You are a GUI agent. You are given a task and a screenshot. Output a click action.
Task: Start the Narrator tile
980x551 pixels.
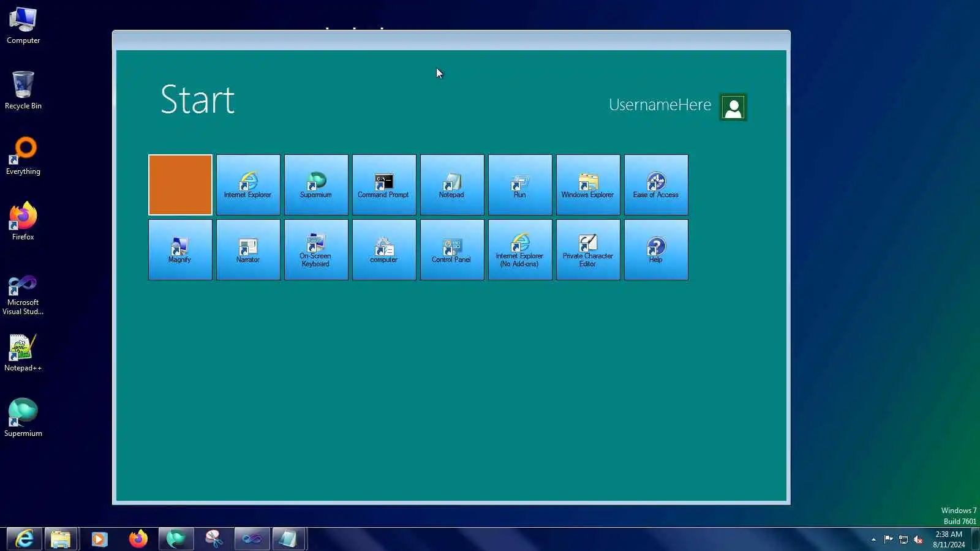pyautogui.click(x=248, y=250)
